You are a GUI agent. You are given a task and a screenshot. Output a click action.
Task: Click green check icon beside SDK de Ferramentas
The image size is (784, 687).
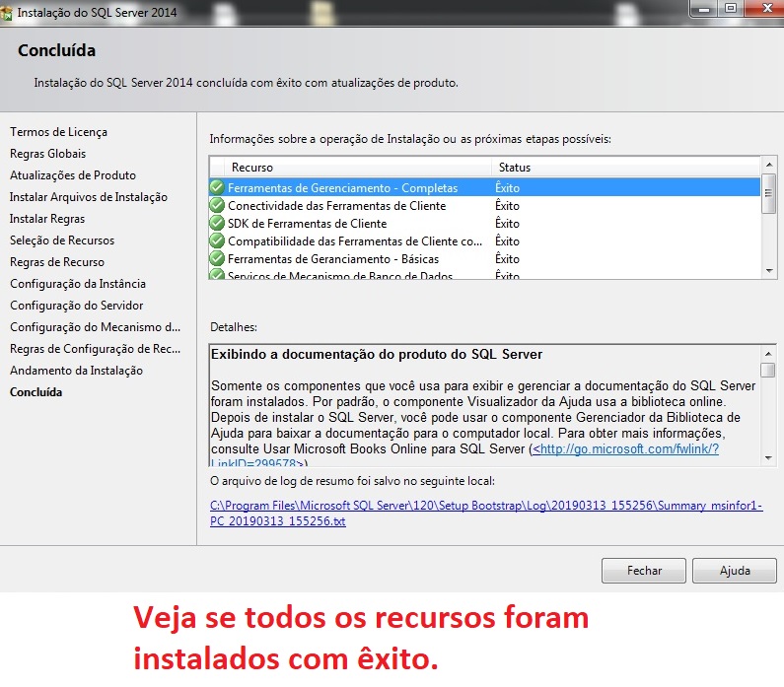(x=217, y=223)
